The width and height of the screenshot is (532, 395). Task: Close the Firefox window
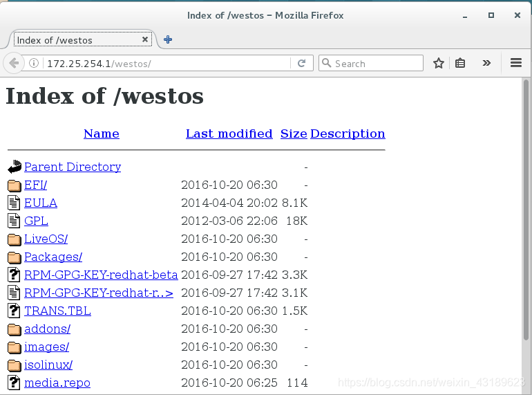click(517, 15)
